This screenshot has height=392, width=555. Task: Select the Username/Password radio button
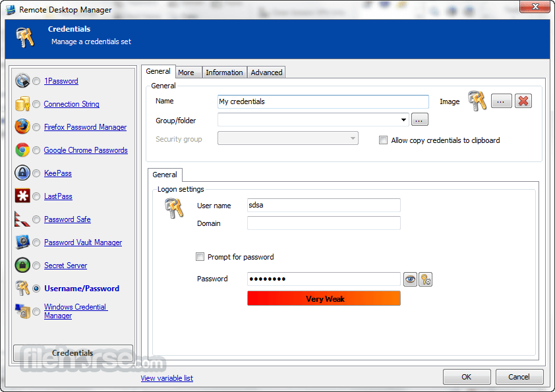tap(36, 289)
